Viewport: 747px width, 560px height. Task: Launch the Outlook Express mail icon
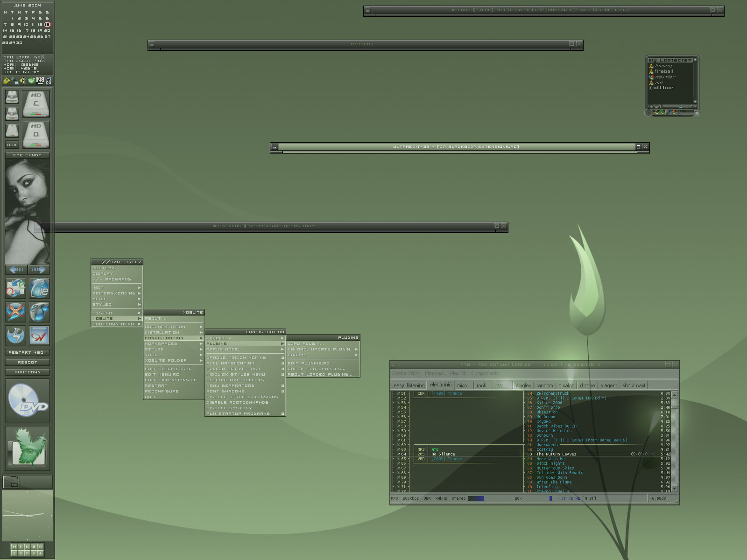pyautogui.click(x=15, y=288)
